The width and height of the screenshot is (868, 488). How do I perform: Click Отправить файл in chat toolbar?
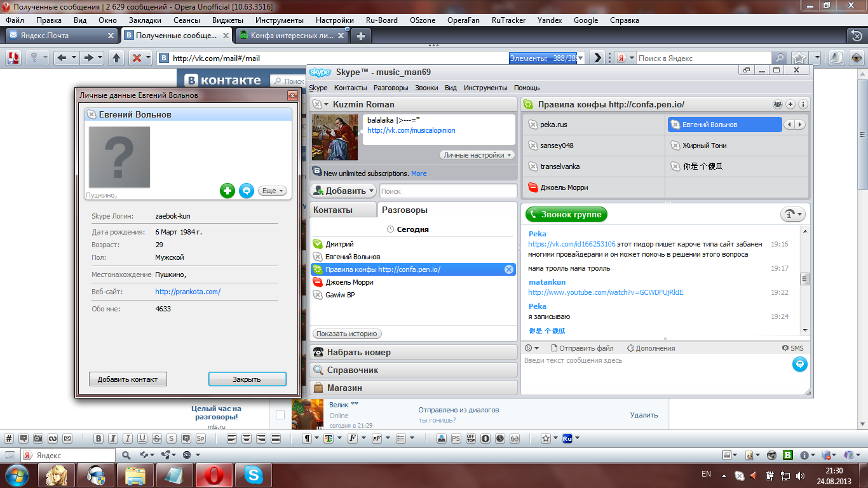tap(582, 348)
